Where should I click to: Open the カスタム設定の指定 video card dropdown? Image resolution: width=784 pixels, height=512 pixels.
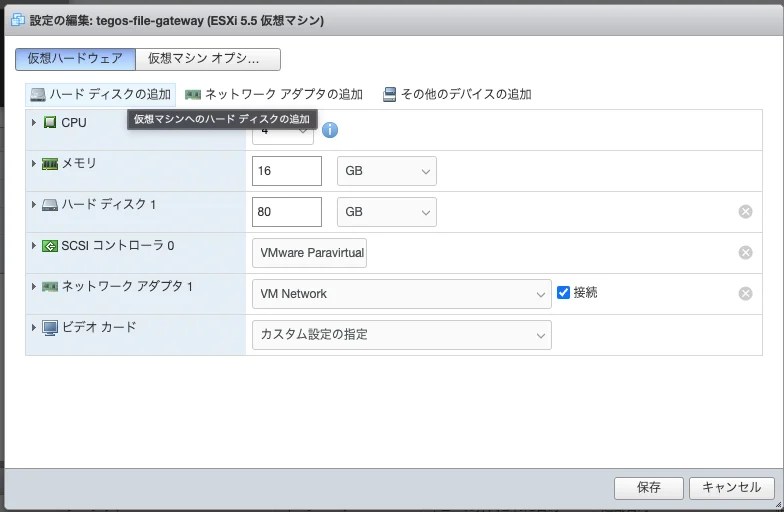(x=402, y=335)
